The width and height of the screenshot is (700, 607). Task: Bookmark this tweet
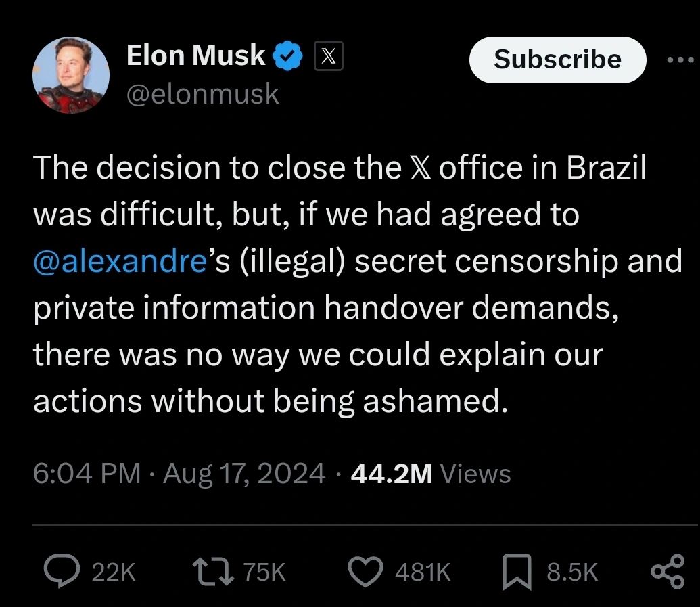tap(517, 571)
